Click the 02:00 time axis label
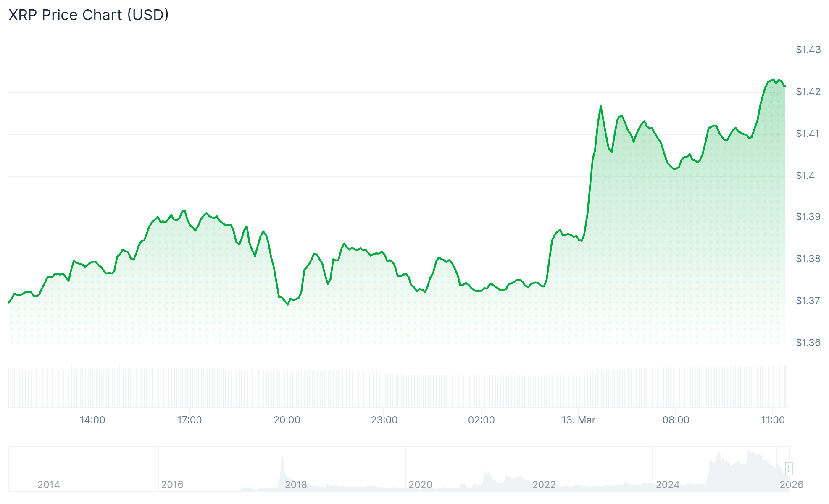Screen dimensions: 829x504 pos(482,420)
